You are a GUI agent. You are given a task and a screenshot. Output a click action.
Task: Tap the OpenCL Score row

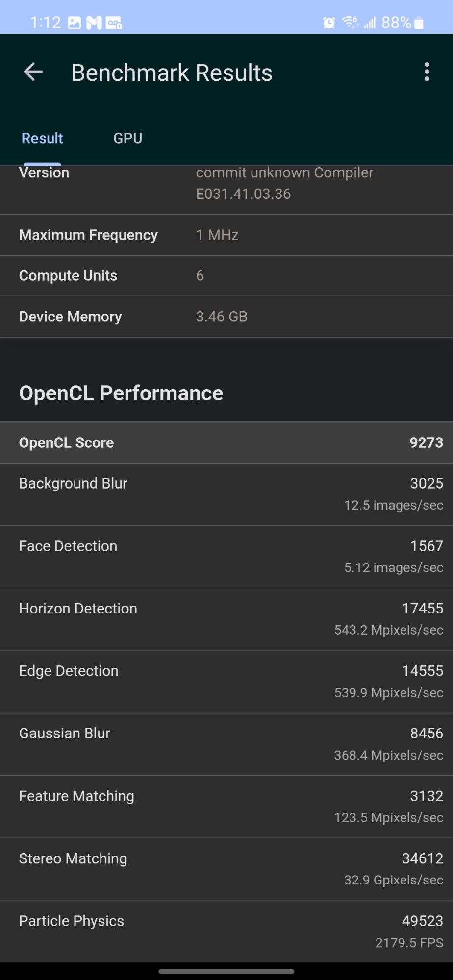[x=226, y=442]
